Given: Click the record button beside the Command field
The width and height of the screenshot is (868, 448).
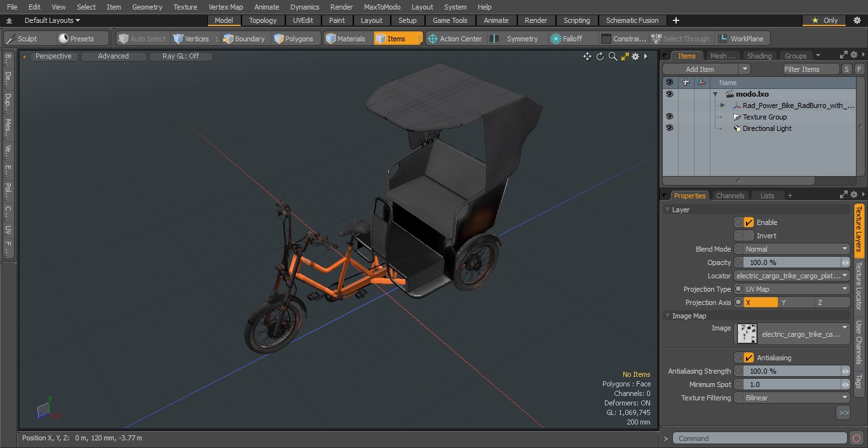Looking at the screenshot, I should 856,438.
